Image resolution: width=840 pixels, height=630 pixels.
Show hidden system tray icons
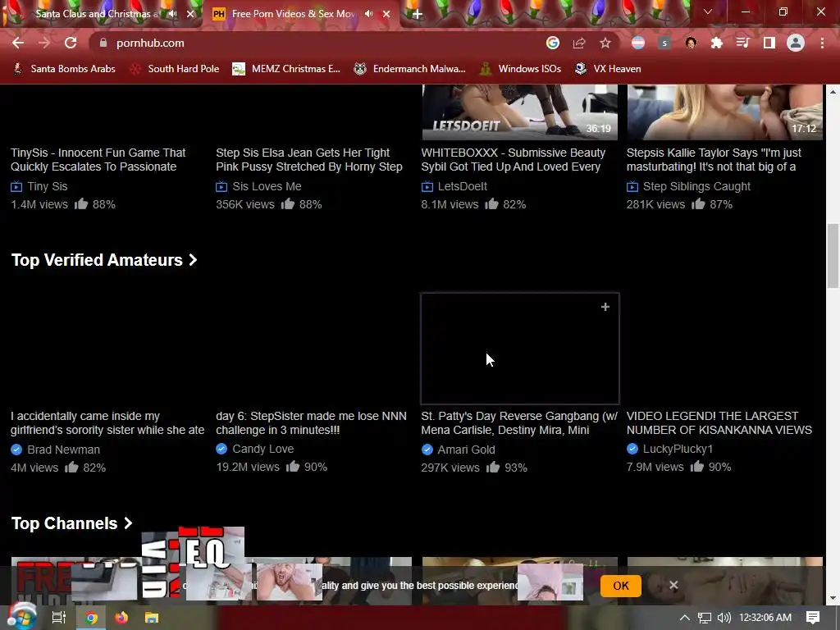click(685, 618)
